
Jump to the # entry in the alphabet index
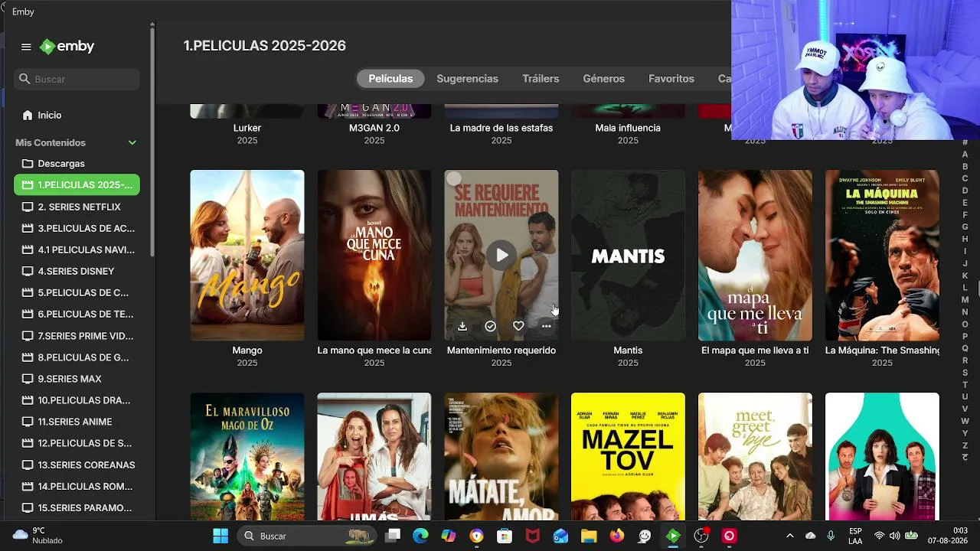click(x=965, y=142)
